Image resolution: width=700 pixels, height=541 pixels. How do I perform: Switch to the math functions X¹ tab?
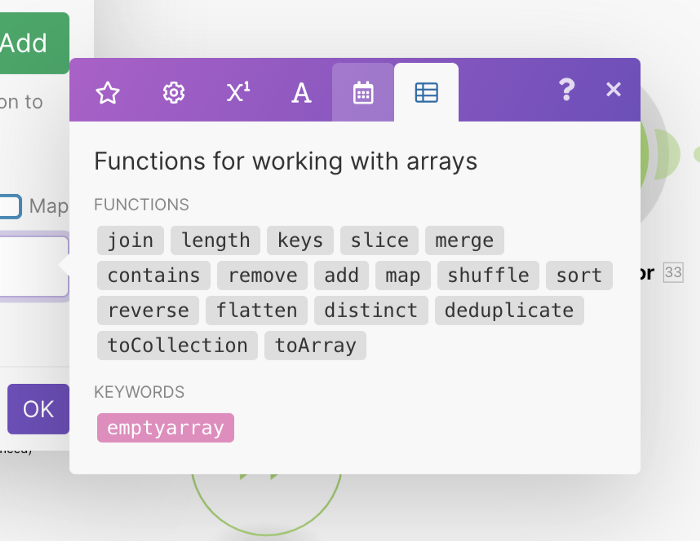pyautogui.click(x=238, y=93)
